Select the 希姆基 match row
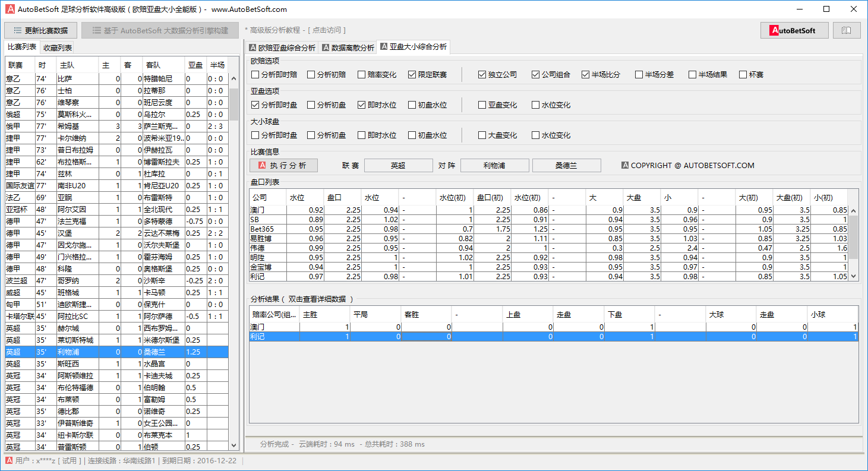This screenshot has width=868, height=471. coord(116,126)
